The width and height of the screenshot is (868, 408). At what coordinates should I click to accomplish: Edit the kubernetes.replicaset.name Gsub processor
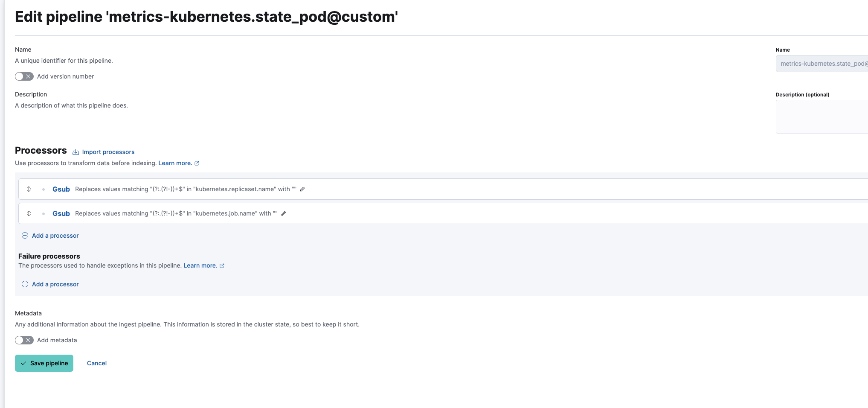(x=303, y=189)
